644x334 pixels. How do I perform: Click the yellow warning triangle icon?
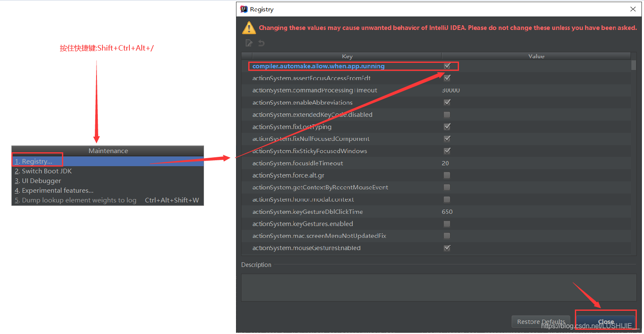click(249, 28)
